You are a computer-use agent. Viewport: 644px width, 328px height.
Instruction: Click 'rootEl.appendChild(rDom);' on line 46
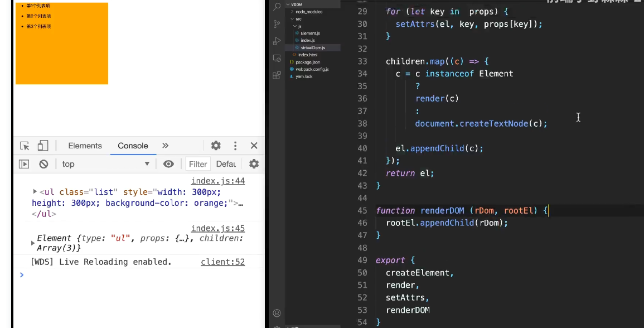(447, 223)
